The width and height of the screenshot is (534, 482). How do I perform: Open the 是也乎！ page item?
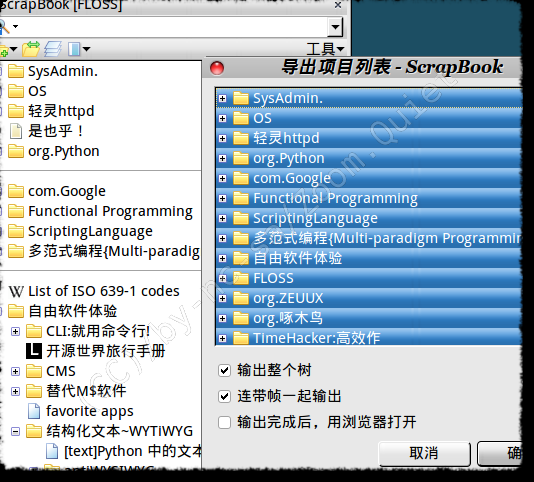56,131
